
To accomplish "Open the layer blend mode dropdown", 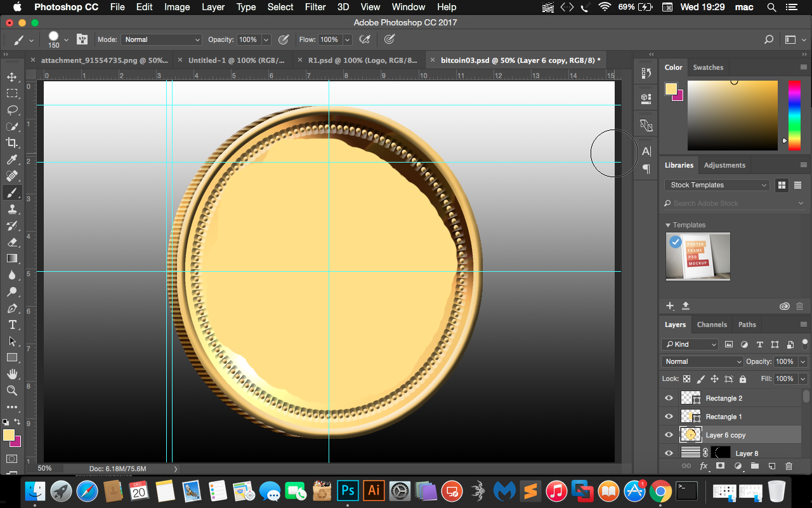I will point(702,361).
